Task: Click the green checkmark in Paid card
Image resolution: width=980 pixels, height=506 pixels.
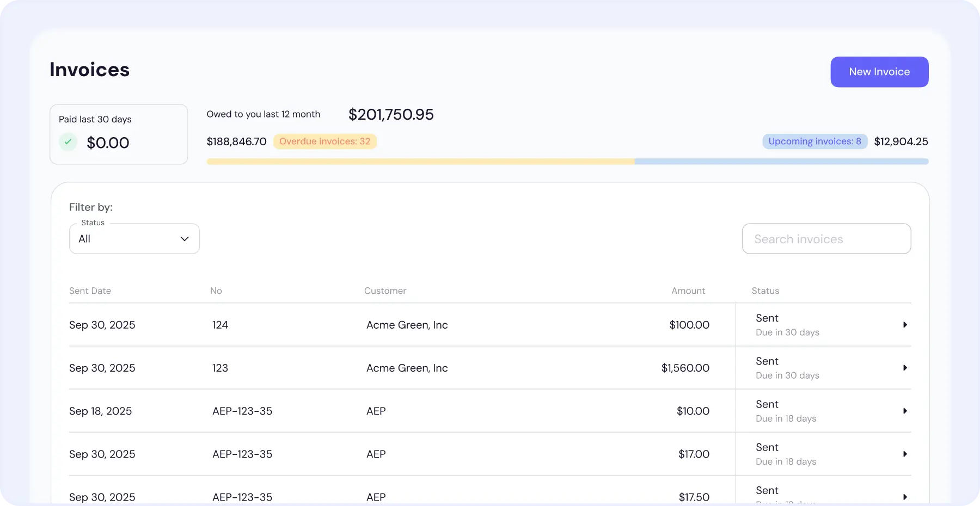Action: (x=68, y=141)
